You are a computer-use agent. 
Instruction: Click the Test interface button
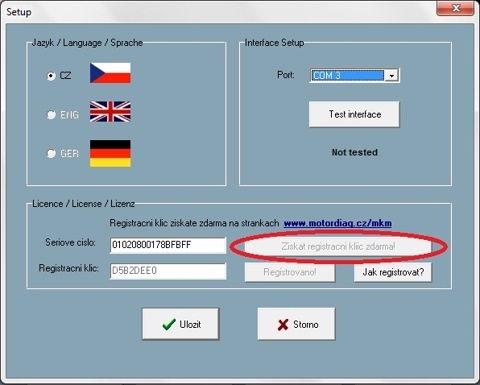pyautogui.click(x=354, y=114)
